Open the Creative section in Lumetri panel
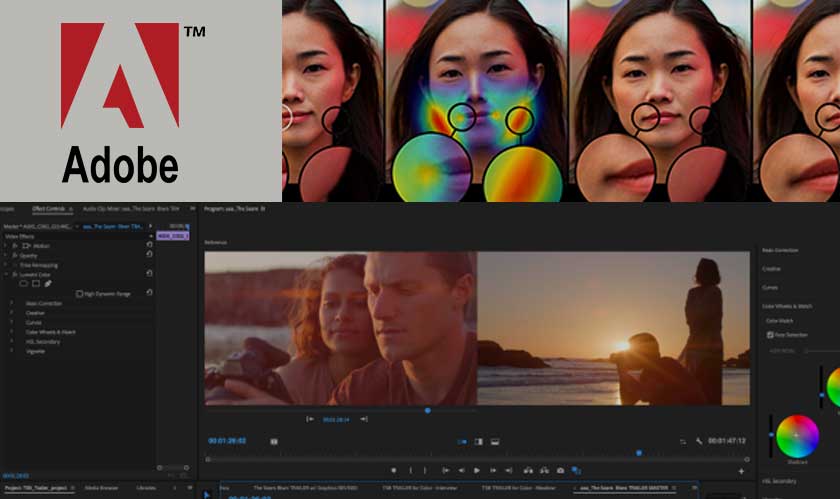840x499 pixels. pos(771,268)
